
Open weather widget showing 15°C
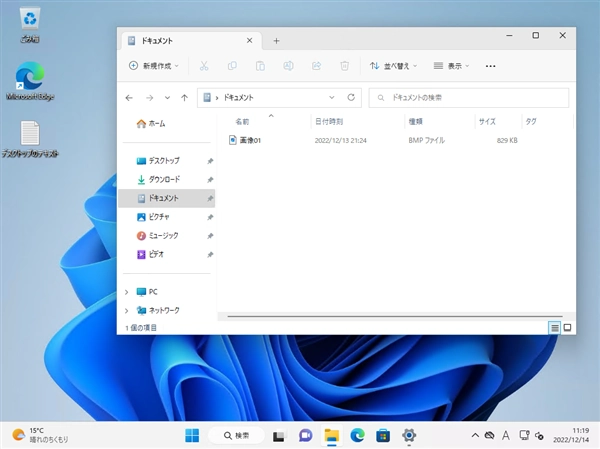pyautogui.click(x=40, y=435)
